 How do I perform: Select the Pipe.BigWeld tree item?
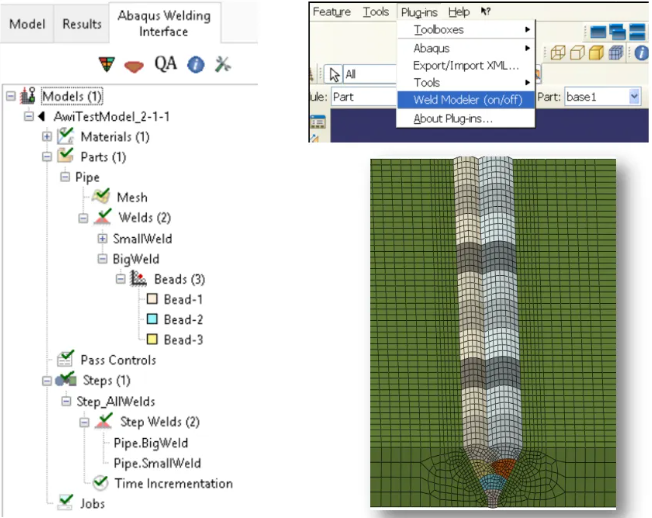[x=151, y=443]
